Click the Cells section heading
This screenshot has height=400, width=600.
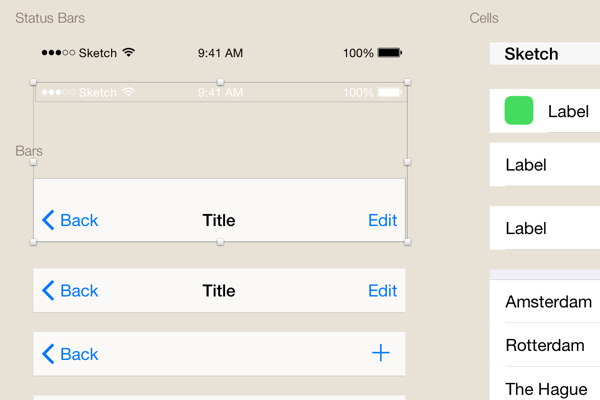[484, 18]
